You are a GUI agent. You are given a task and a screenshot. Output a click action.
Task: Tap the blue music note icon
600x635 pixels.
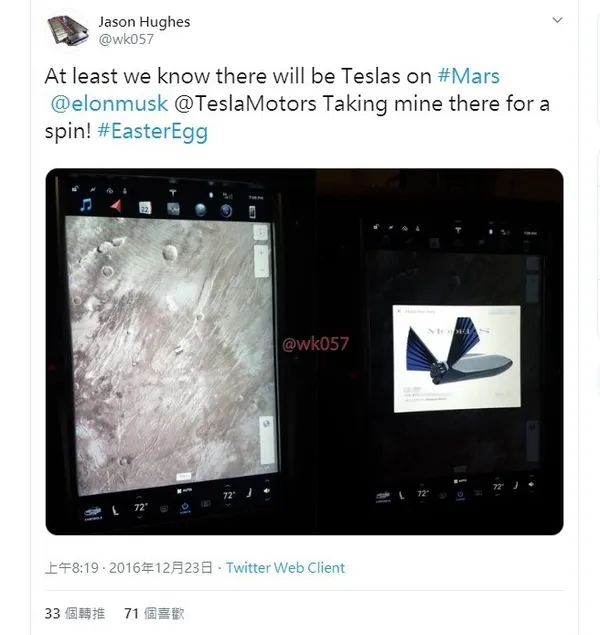coord(86,206)
